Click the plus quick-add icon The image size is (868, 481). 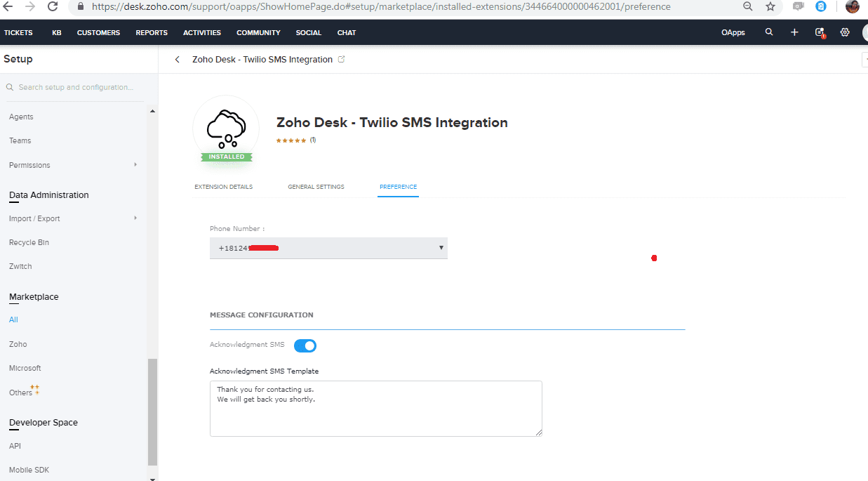[x=794, y=32]
